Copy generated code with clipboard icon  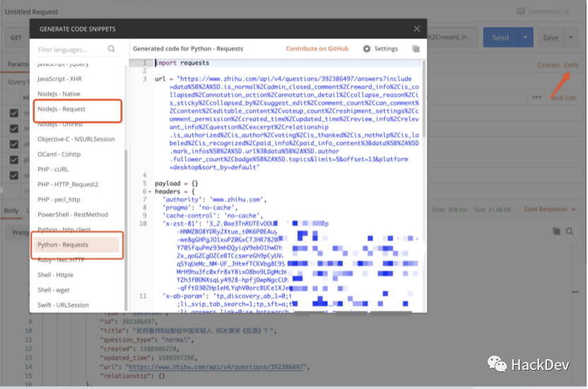point(416,49)
